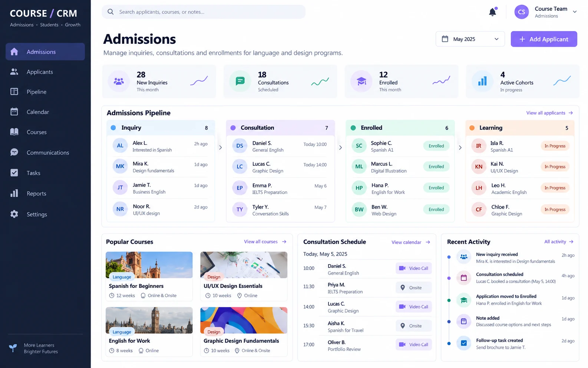This screenshot has width=588, height=368.
Task: Click the Tasks checkbox icon in sidebar
Action: tap(14, 173)
